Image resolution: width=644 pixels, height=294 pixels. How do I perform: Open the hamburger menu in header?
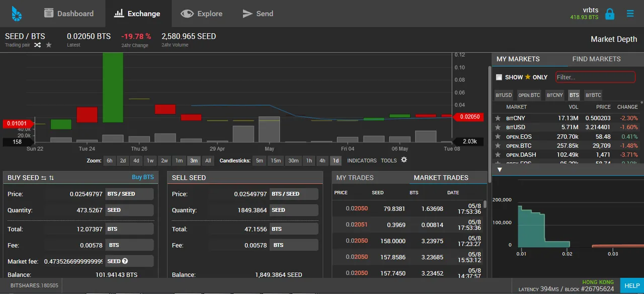[630, 14]
